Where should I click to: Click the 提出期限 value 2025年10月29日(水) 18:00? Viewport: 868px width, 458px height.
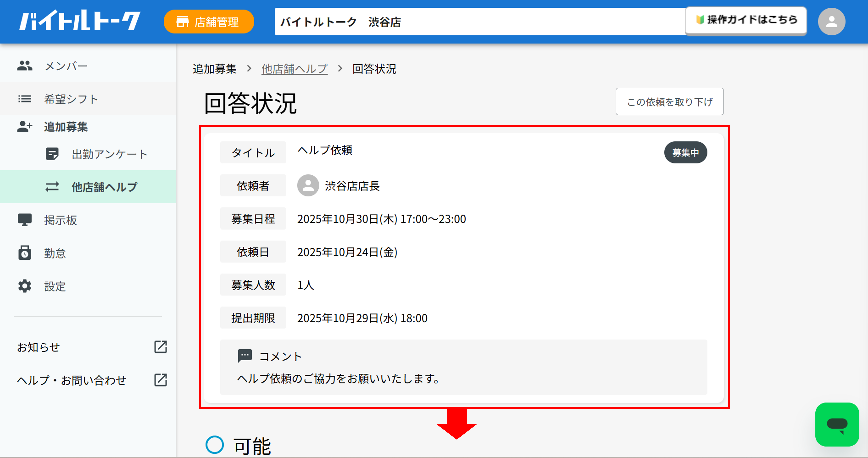pyautogui.click(x=362, y=318)
